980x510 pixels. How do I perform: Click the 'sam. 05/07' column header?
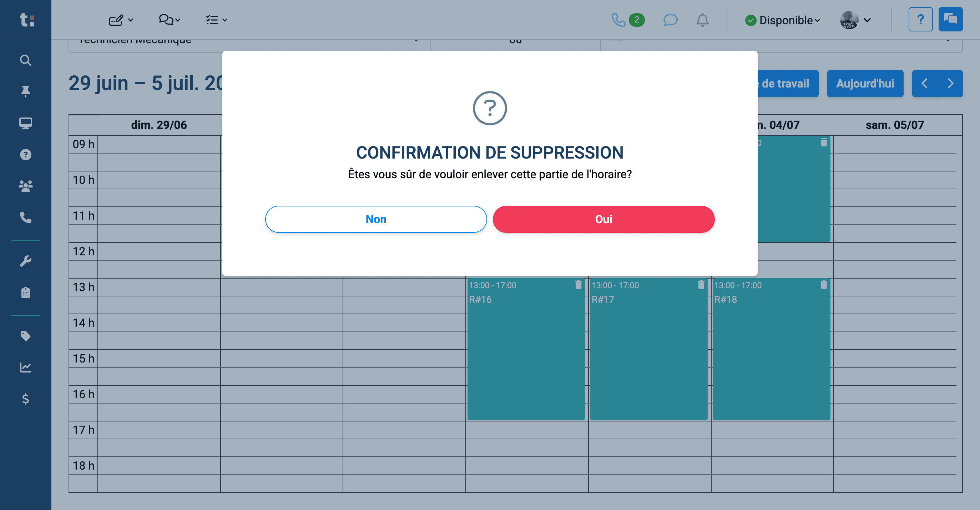(x=894, y=125)
